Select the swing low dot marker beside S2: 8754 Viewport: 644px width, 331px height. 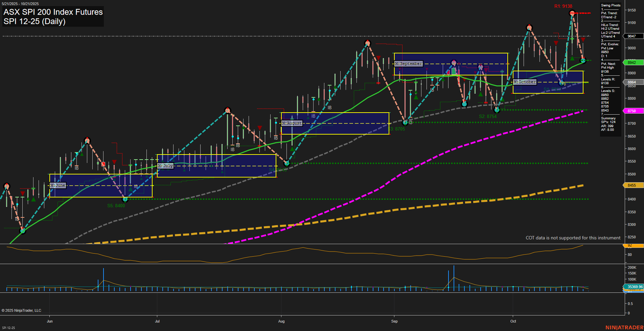(x=497, y=110)
